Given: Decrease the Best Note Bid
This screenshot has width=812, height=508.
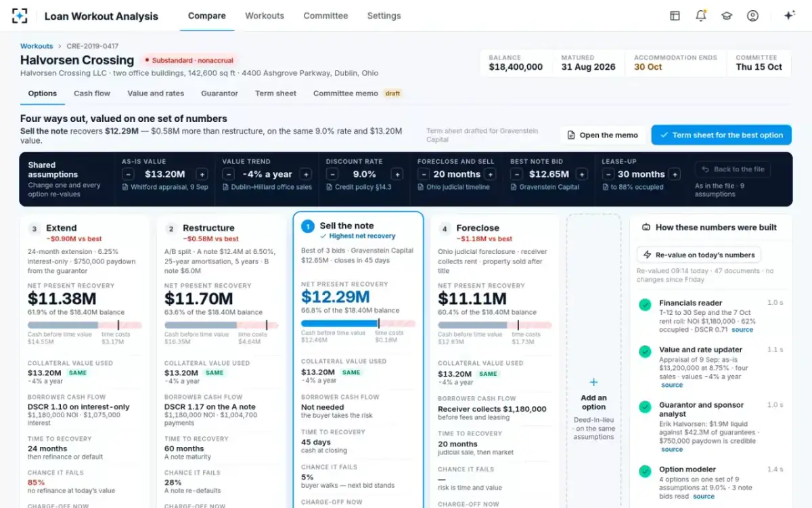Looking at the screenshot, I should (x=516, y=174).
